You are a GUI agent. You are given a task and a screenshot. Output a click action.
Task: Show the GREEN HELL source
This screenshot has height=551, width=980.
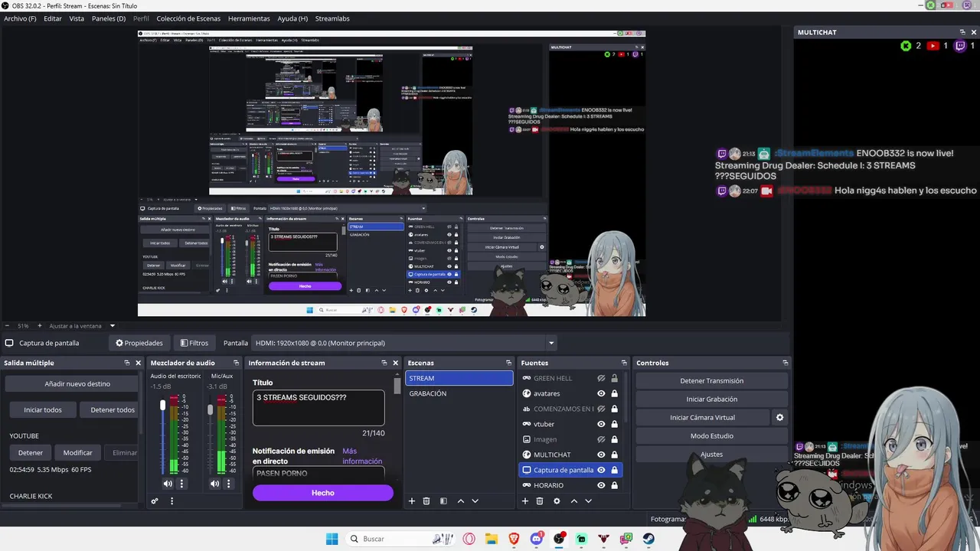pos(601,378)
